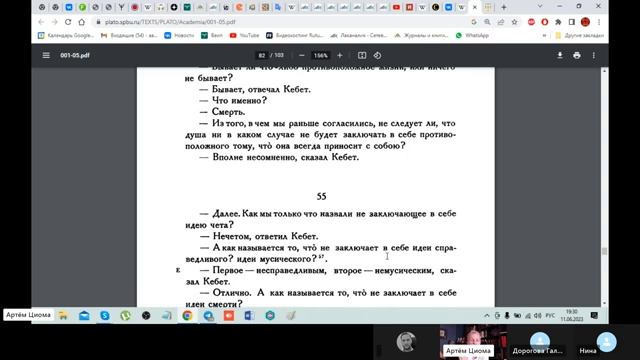Open the taskbar clock showing 19:30
This screenshot has height=360, width=640.
coord(572,315)
